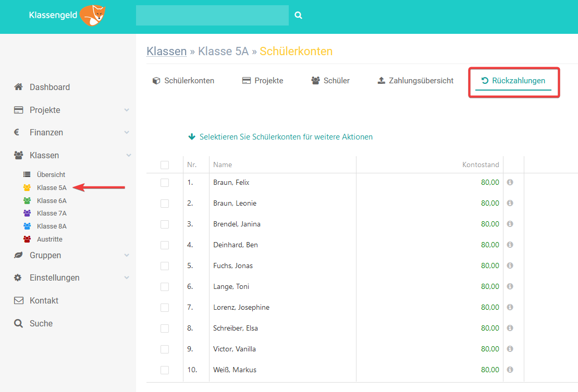This screenshot has height=392, width=578.
Task: Tick the checkbox for Brendel, Janina
Action: [x=165, y=224]
